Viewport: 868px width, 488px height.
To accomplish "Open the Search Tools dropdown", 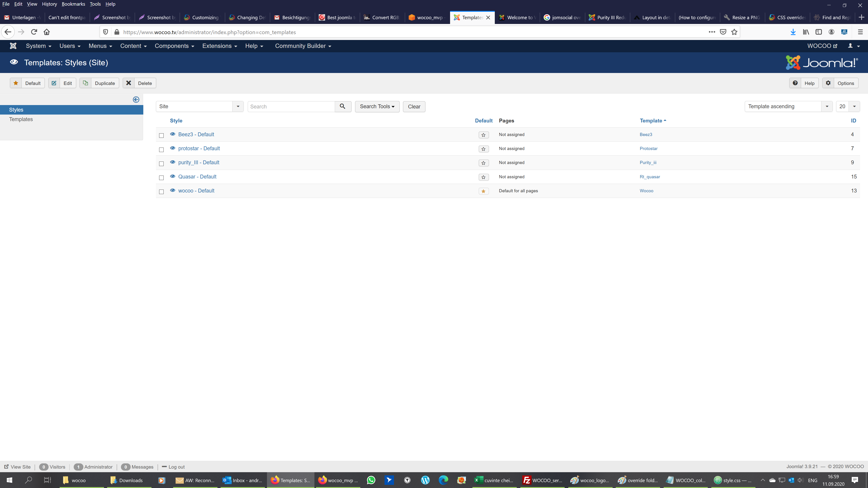I will pyautogui.click(x=377, y=106).
